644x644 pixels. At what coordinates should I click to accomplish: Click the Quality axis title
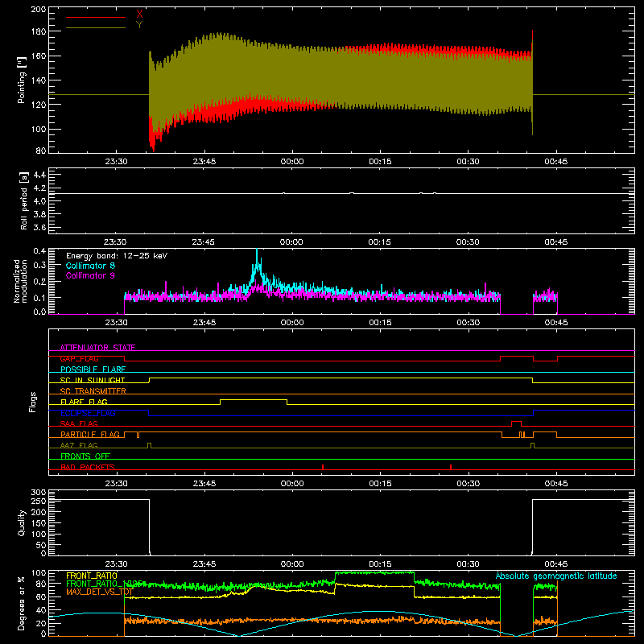22,522
